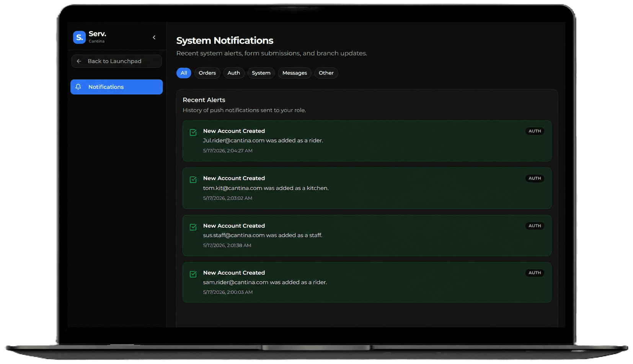Show System notifications only
Screen dimensions: 633x364
click(x=261, y=73)
